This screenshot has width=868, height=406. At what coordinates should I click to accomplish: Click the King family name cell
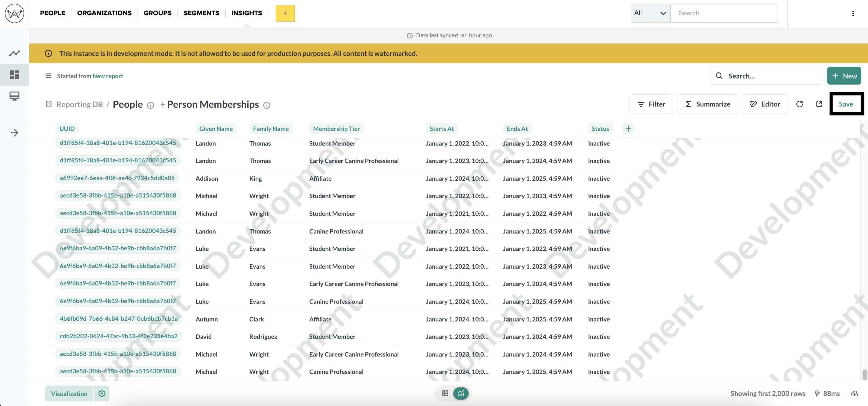coord(255,178)
